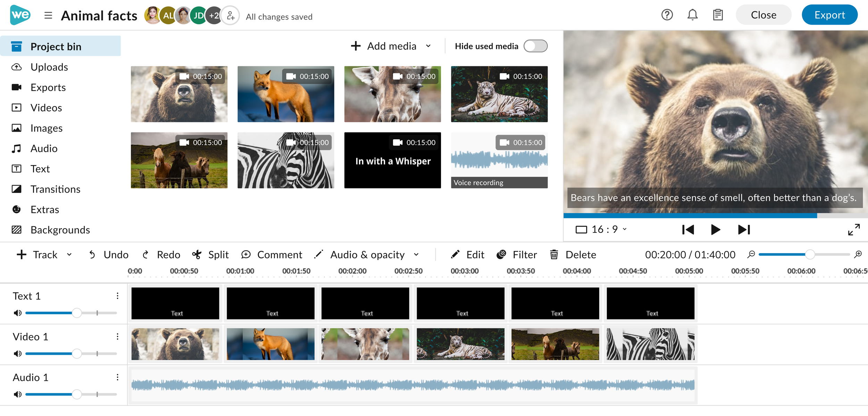Toggle the Hide used media switch
Screen dimensions: 868x416
(535, 46)
